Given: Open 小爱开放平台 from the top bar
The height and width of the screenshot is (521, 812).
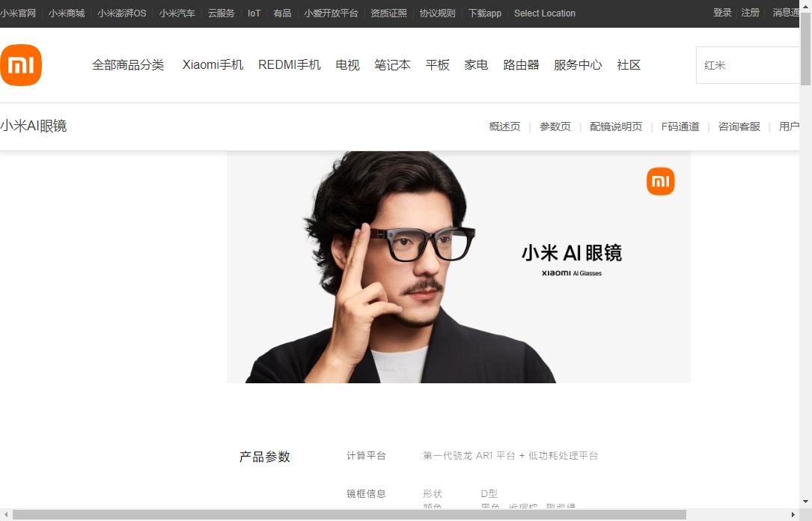Looking at the screenshot, I should pyautogui.click(x=332, y=13).
